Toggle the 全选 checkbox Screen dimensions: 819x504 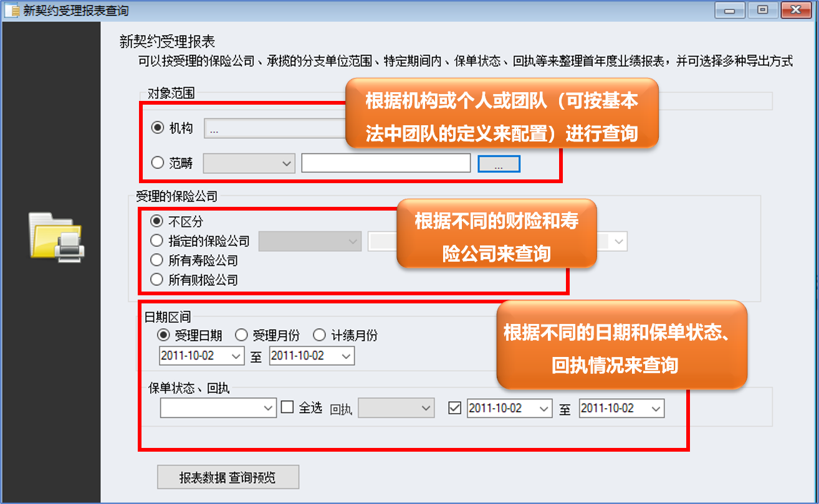point(287,407)
